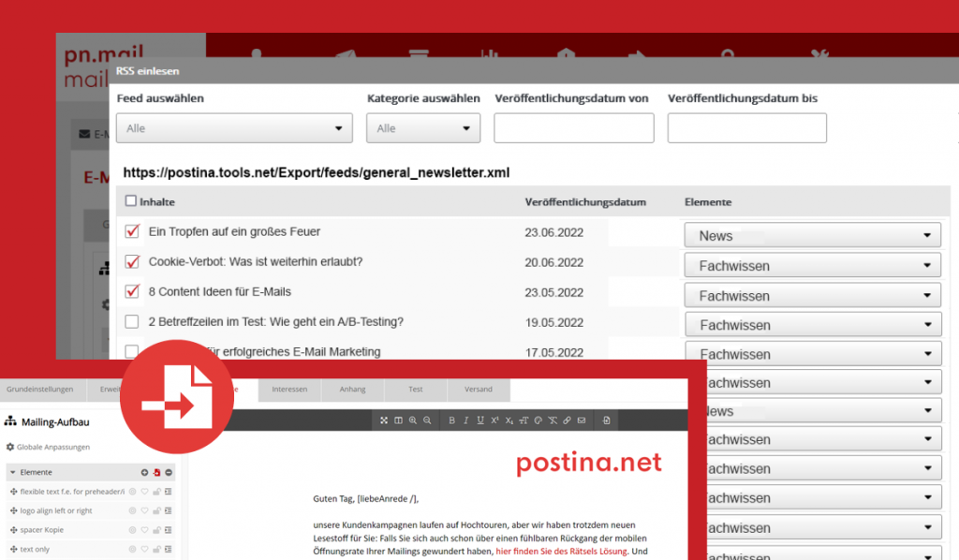Click the Mailing-Aufbau hierarchy icon
This screenshot has width=959, height=560.
(10, 421)
